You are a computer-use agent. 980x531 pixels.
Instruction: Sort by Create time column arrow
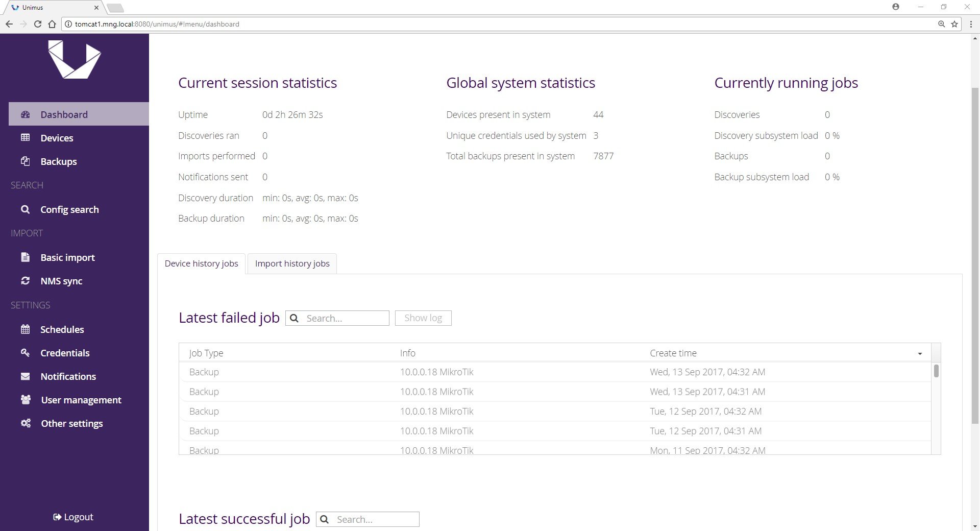click(x=920, y=353)
